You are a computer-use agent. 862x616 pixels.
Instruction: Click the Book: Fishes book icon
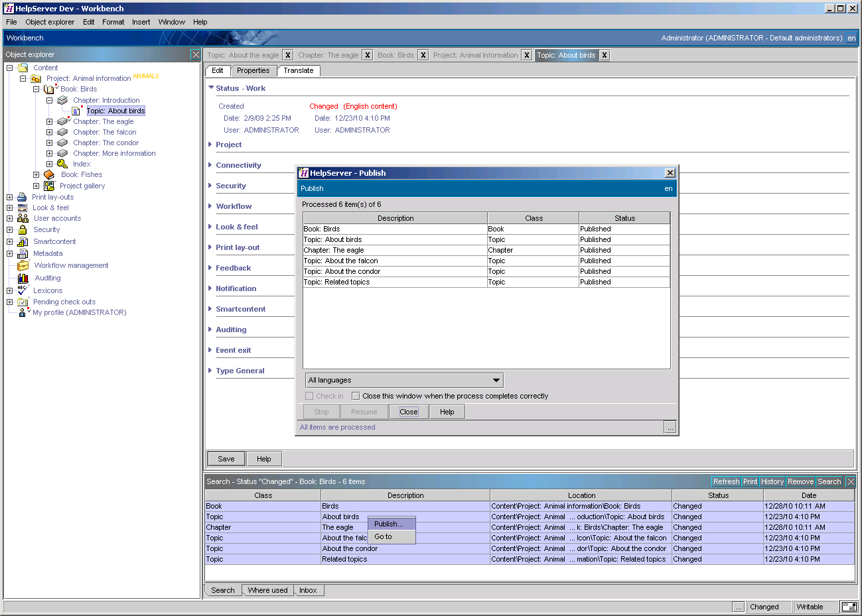coord(49,174)
